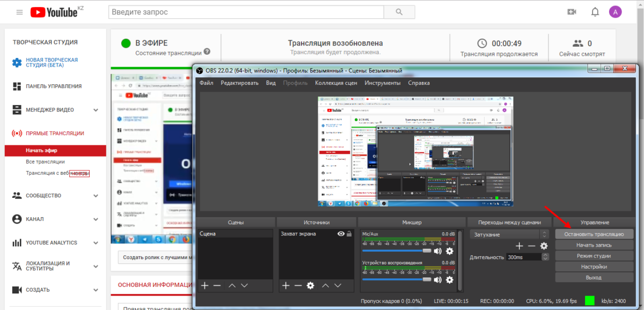Expand the Сообщество sidebar section

point(96,196)
